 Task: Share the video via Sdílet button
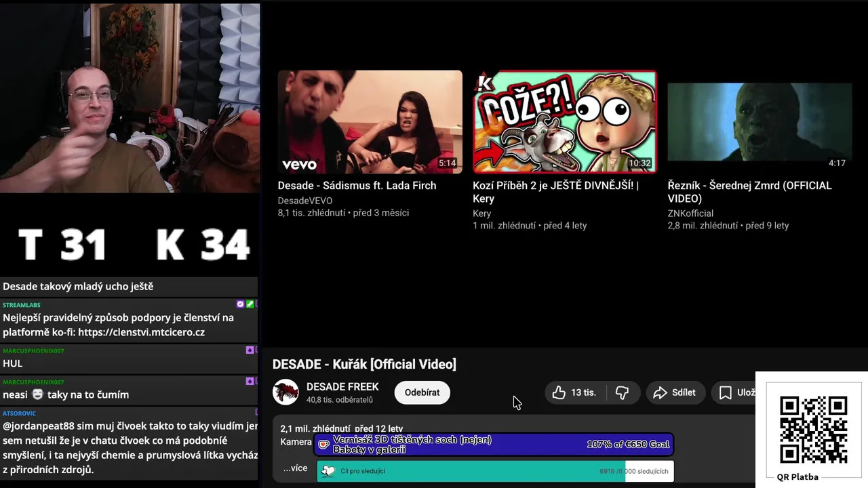(675, 392)
